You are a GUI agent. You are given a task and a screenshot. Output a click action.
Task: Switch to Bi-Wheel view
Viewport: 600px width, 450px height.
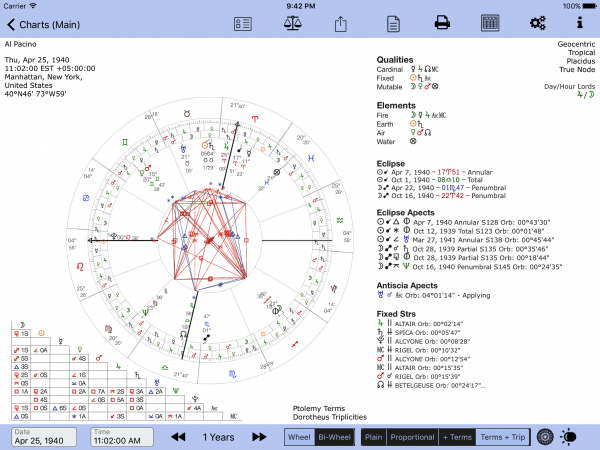coord(333,437)
